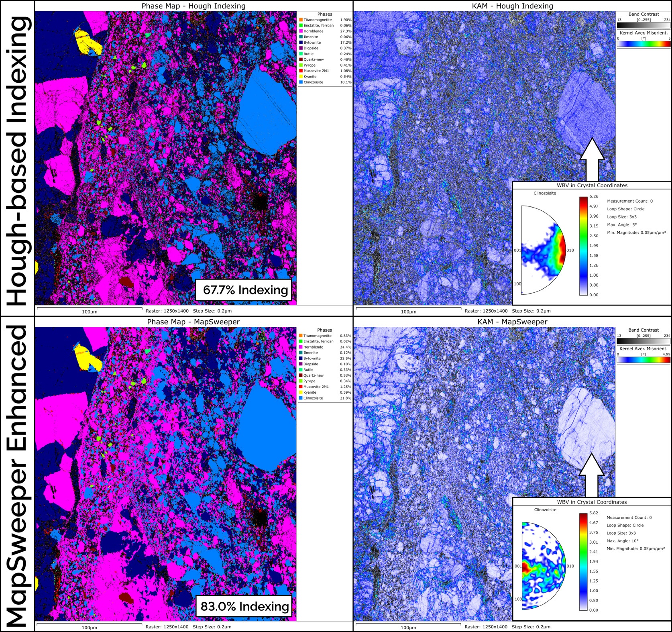The image size is (672, 632).
Task: Click 'Min. Magnitude' text in MapSweeper WBV panel
Action: (636, 548)
